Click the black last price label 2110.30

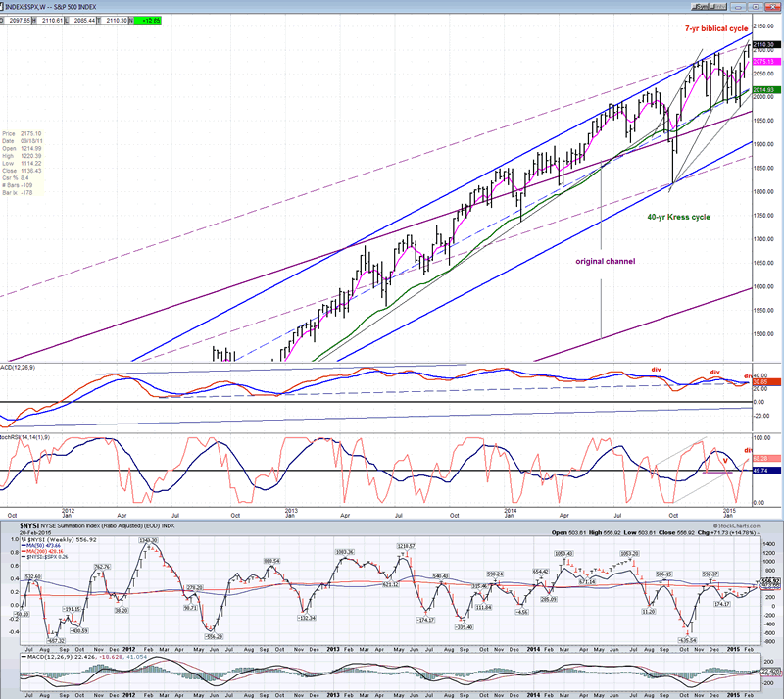[x=766, y=44]
